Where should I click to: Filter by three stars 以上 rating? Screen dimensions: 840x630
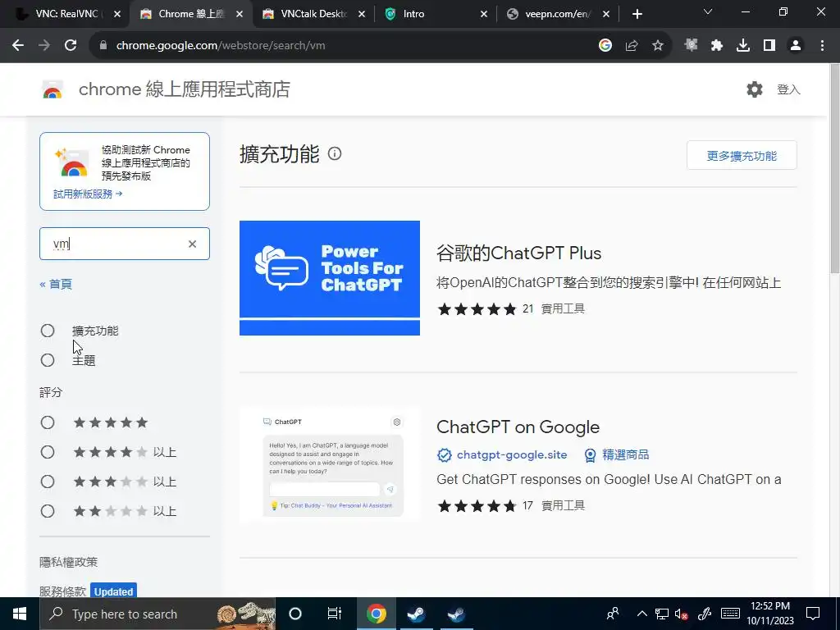tap(48, 482)
